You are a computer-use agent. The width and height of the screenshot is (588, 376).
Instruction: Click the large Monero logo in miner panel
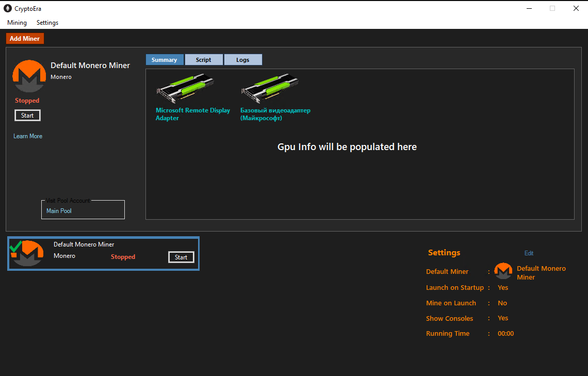(x=29, y=76)
